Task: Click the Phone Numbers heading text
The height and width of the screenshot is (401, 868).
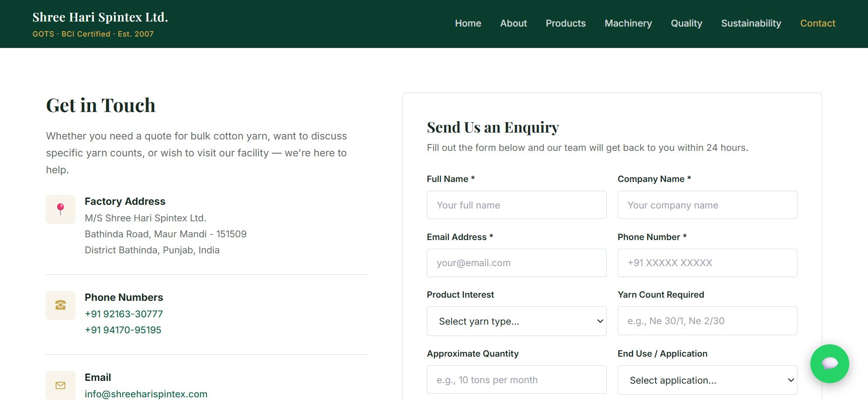Action: [124, 298]
